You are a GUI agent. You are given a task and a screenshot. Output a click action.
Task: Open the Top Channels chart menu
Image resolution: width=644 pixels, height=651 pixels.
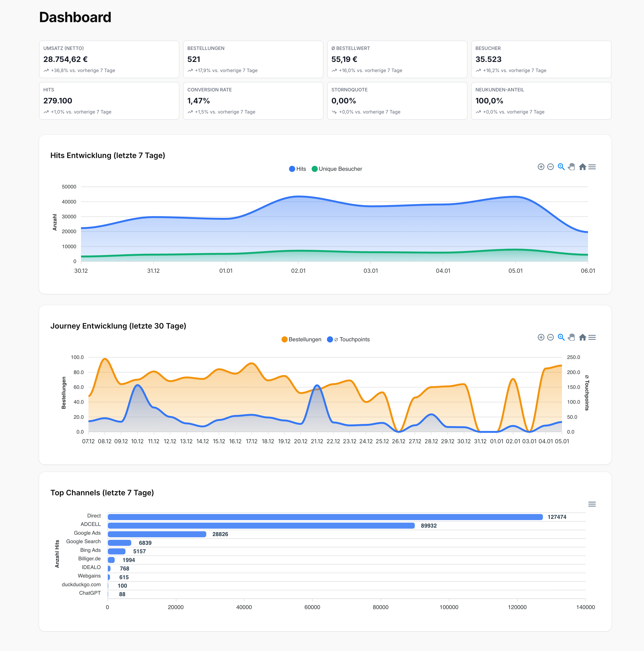pyautogui.click(x=592, y=505)
